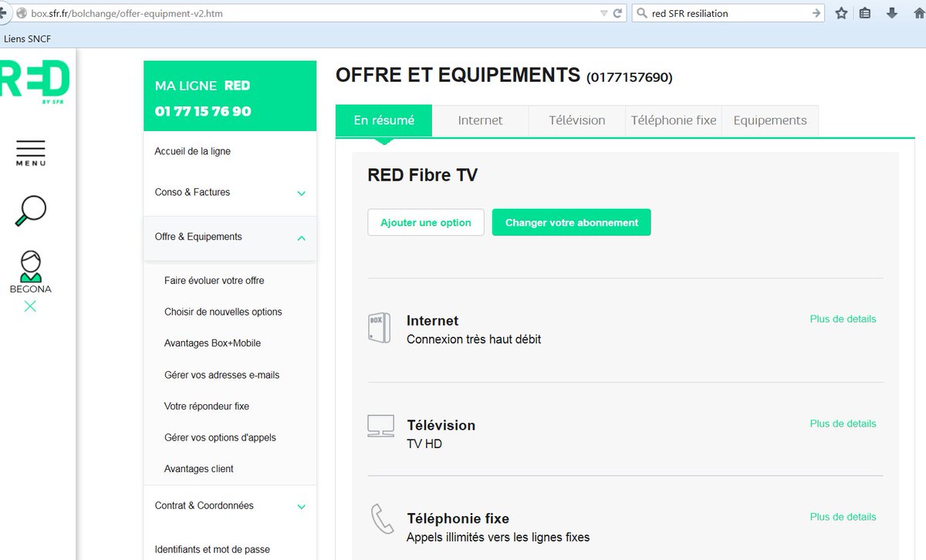Click the browser search field

pos(728,13)
